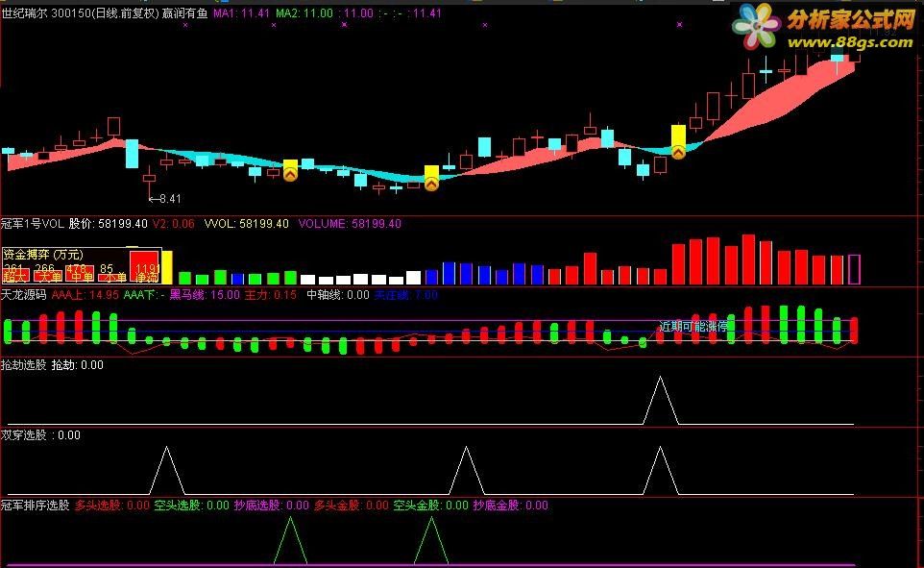Click the 中单 order bar
Image resolution: width=924 pixels, height=568 pixels.
[x=80, y=273]
